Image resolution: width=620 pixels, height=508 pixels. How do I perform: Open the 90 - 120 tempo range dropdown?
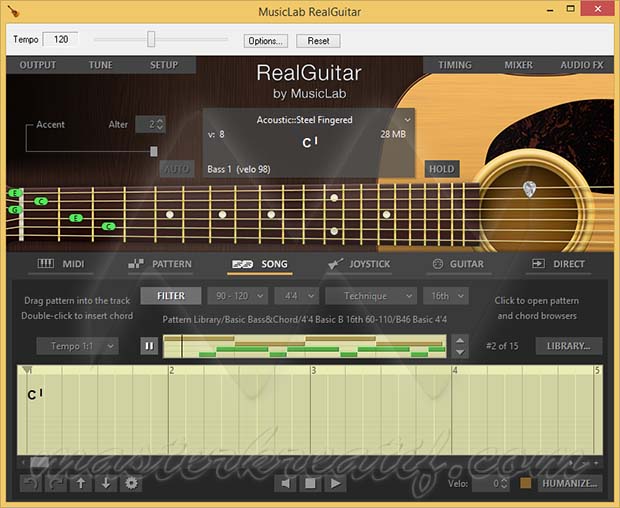point(237,296)
